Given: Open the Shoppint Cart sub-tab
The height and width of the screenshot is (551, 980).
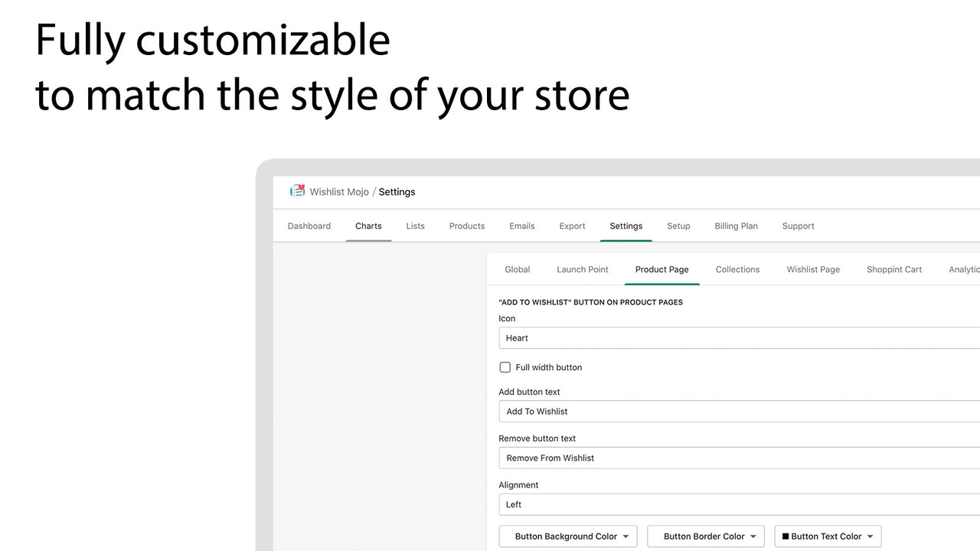Looking at the screenshot, I should [894, 269].
